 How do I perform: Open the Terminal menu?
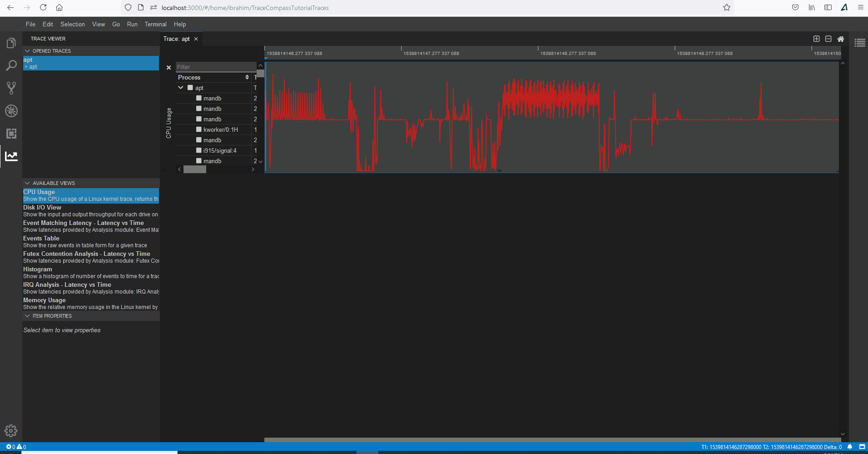(155, 24)
